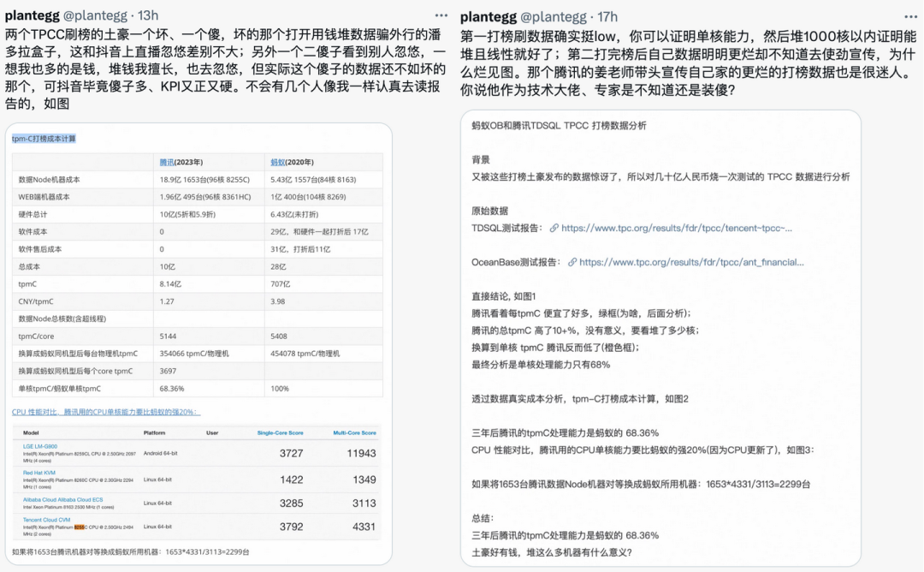Click the CNY/tpmC row label
The width and height of the screenshot is (924, 572).
(x=35, y=301)
